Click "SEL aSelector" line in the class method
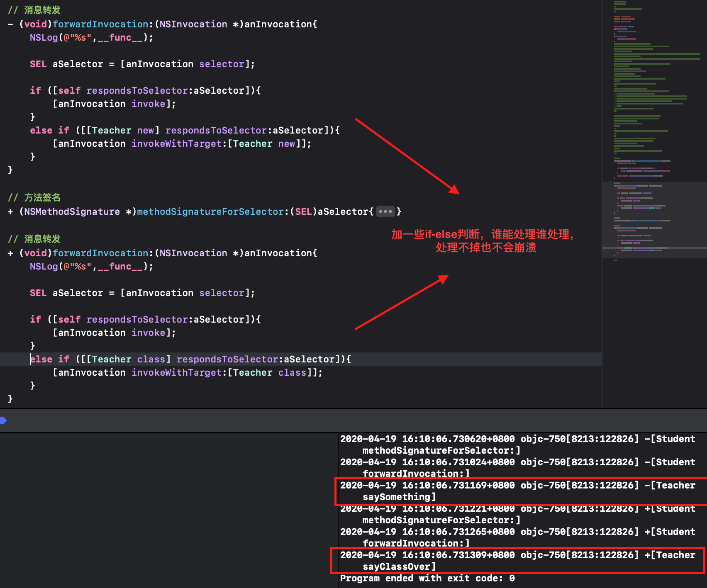707x588 pixels. coord(142,293)
